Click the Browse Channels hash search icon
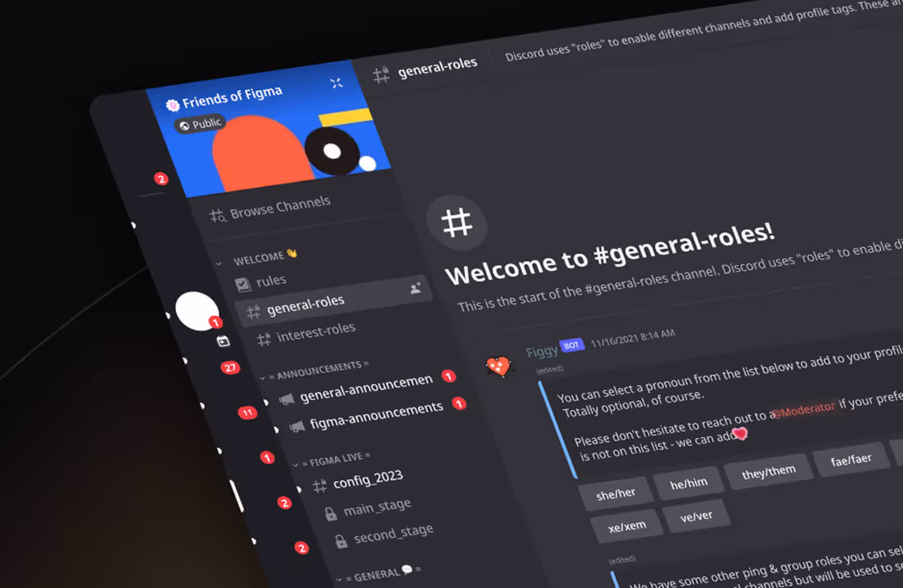The height and width of the screenshot is (588, 903). tap(217, 216)
